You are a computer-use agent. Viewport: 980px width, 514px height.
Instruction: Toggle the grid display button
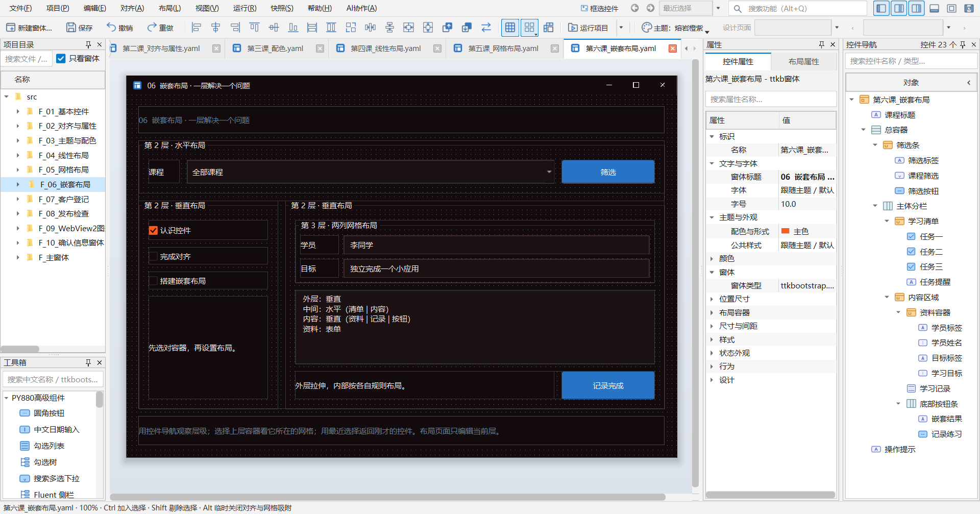click(x=510, y=28)
